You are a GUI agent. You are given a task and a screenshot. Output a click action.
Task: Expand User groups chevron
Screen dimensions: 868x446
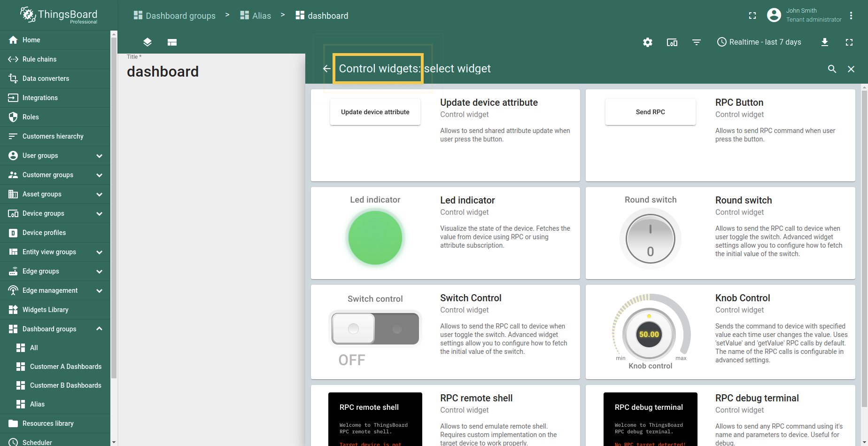(99, 156)
